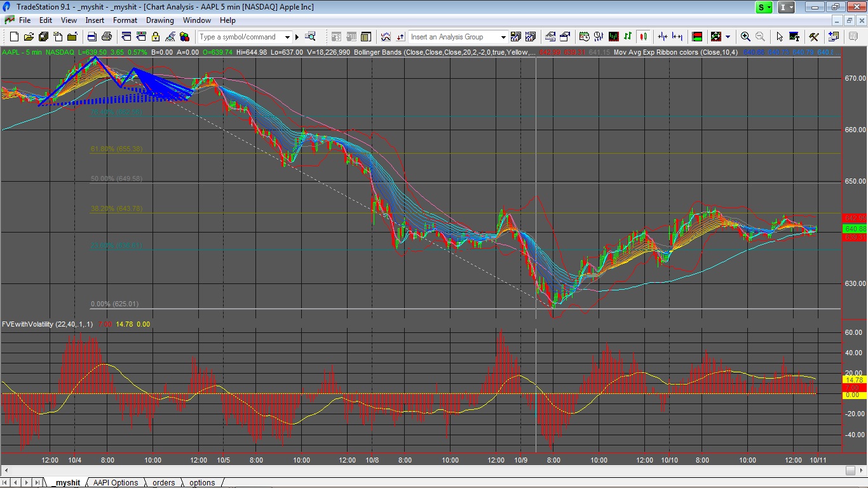Click the 50.00% (649.58) Fibonacci label
The height and width of the screenshot is (488, 868).
coord(116,179)
